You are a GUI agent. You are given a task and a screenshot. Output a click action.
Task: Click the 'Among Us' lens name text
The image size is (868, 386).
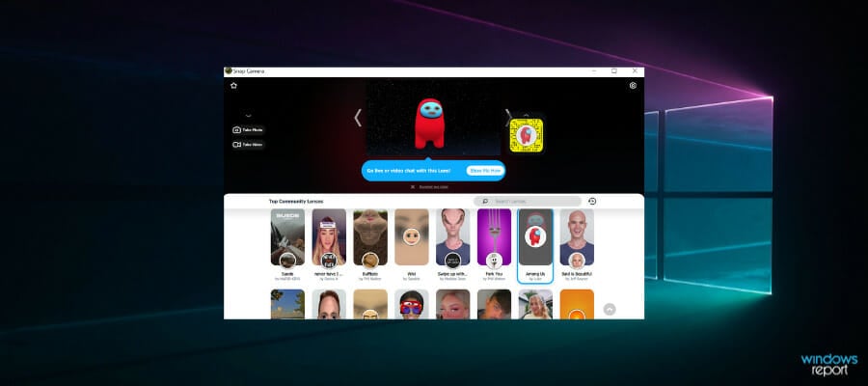535,274
